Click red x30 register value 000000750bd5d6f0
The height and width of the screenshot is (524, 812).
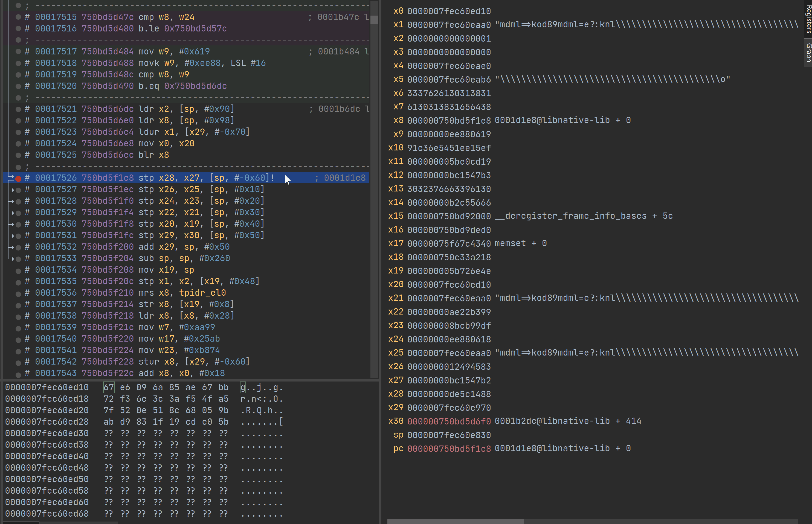[449, 421]
